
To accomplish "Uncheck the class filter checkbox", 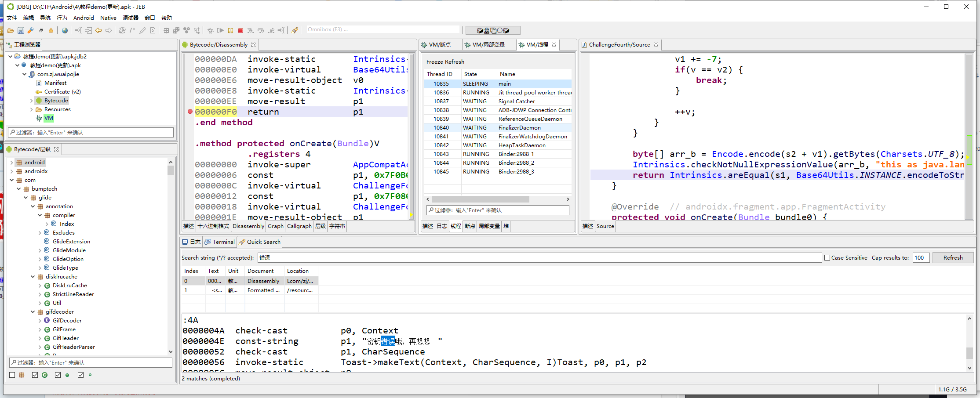I will coord(35,375).
